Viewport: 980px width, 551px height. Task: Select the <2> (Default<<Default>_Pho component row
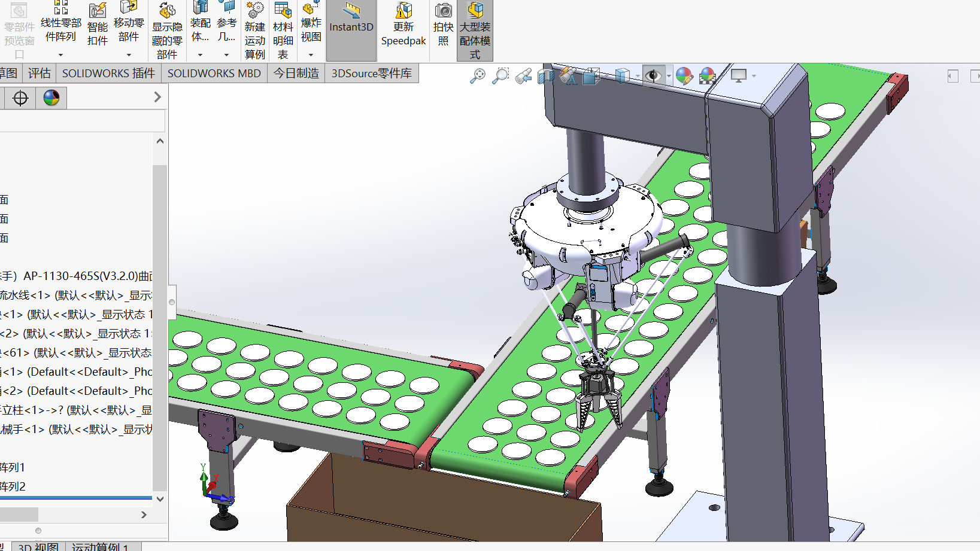[x=76, y=391]
